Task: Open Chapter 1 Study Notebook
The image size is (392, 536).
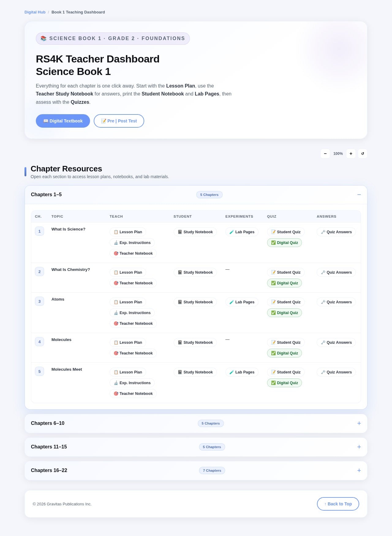Action: 195,232
